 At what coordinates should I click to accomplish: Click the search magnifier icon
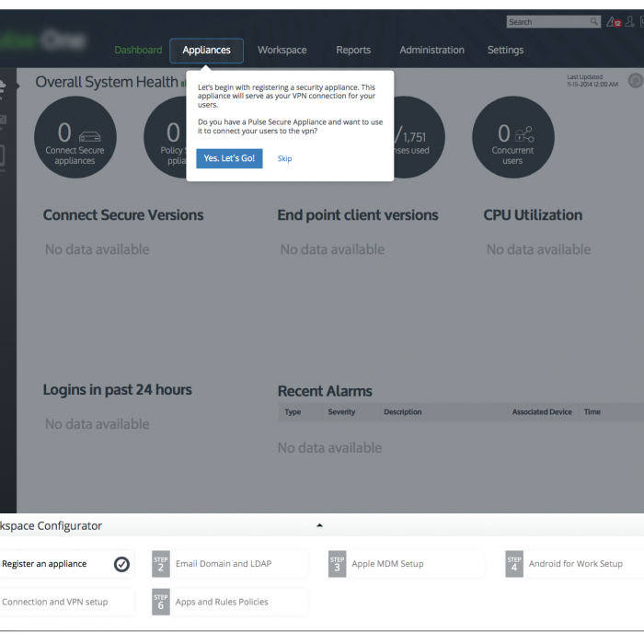point(594,22)
